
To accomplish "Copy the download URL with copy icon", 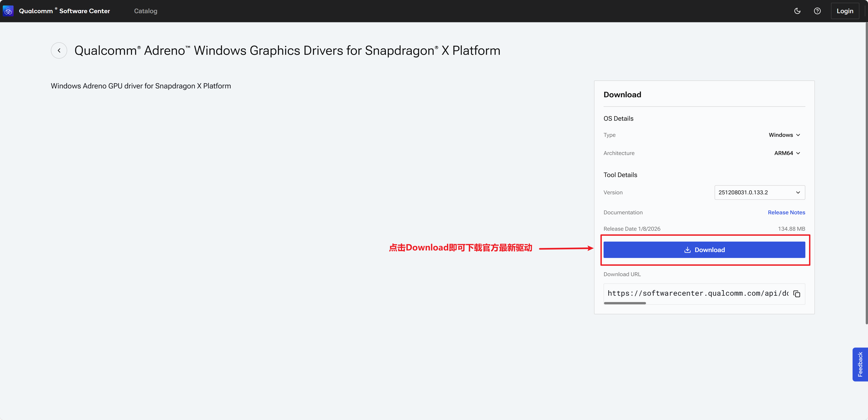I will [x=796, y=294].
